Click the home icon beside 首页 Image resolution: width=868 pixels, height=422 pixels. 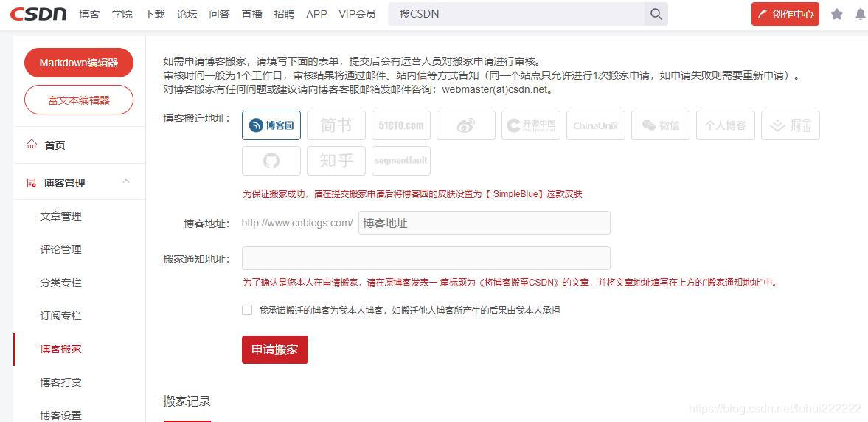32,145
